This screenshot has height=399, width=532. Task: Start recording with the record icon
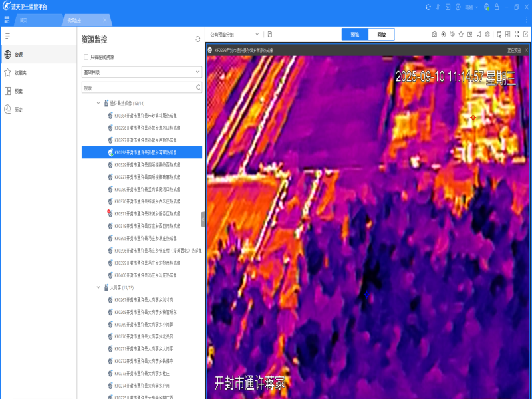443,34
